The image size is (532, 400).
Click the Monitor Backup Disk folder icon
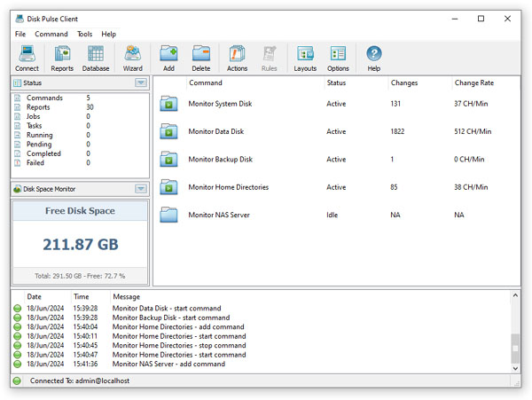[168, 160]
